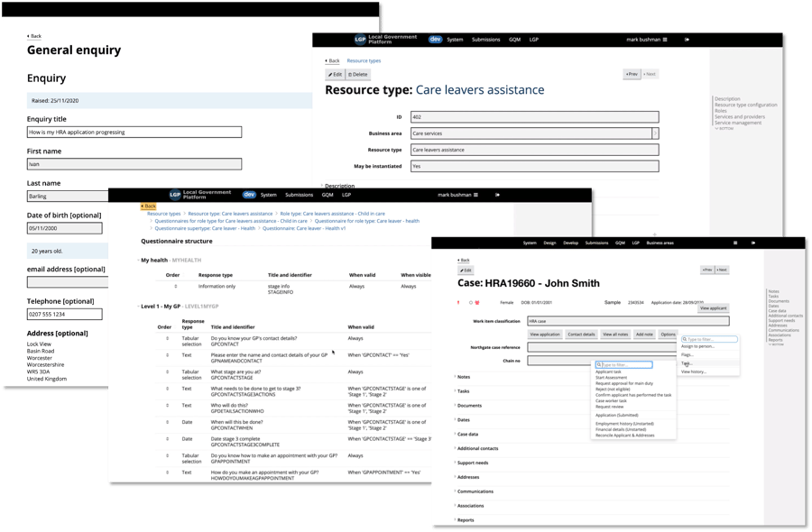This screenshot has width=812, height=532.
Task: Click the logout icon in Case window header
Action: pos(753,243)
